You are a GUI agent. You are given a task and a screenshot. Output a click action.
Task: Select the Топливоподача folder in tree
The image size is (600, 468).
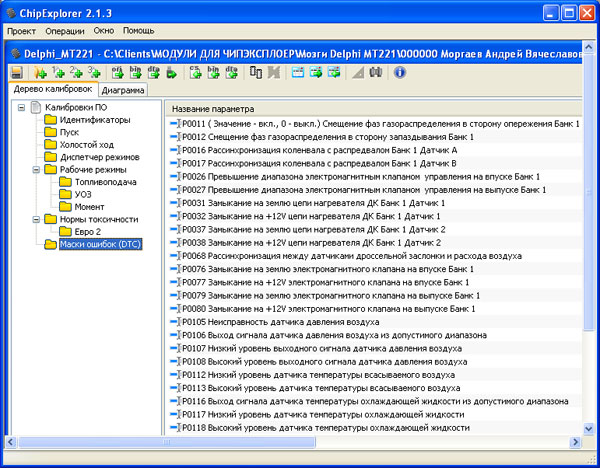(x=105, y=182)
